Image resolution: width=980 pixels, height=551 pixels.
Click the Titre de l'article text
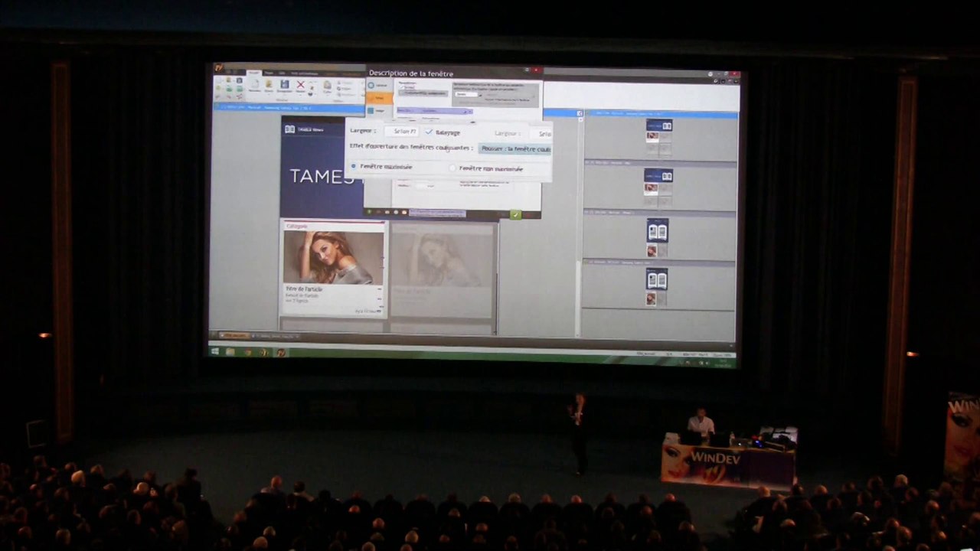(x=304, y=289)
